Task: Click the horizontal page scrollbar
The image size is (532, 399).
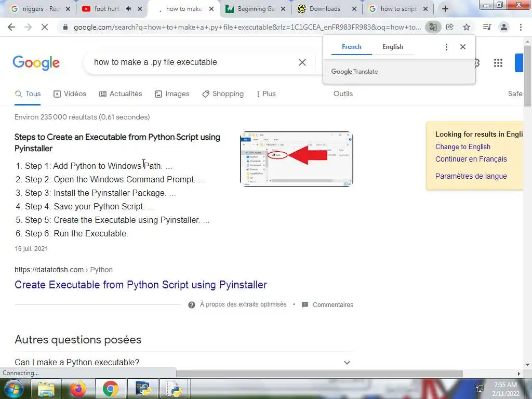Action: tap(320, 374)
